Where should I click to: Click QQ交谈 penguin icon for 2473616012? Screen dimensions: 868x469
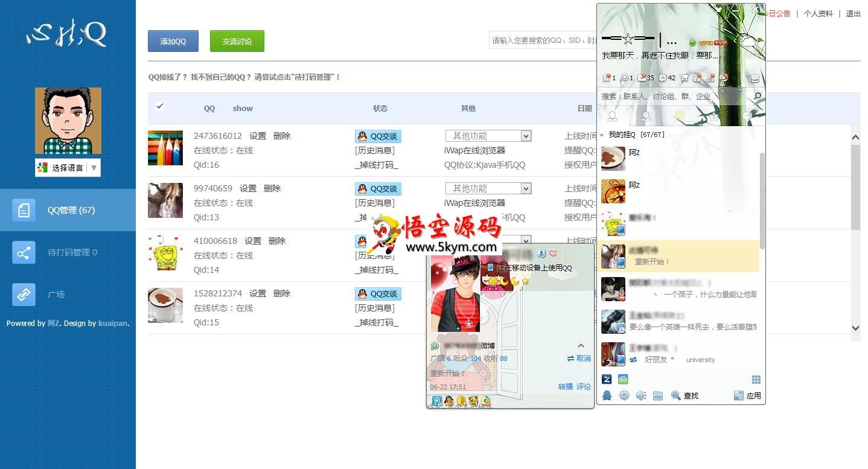(362, 136)
